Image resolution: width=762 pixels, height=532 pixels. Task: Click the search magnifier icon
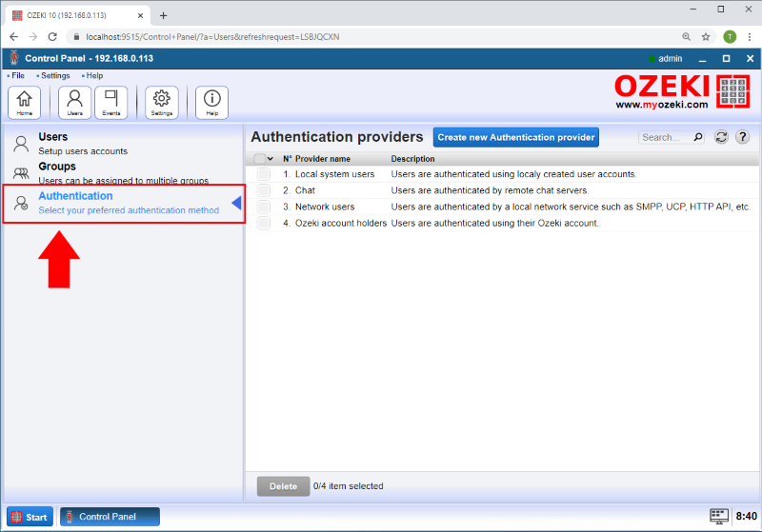coord(698,137)
